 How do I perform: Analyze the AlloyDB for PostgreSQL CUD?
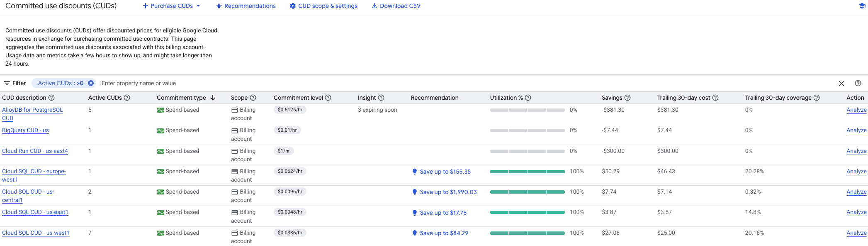pos(856,110)
